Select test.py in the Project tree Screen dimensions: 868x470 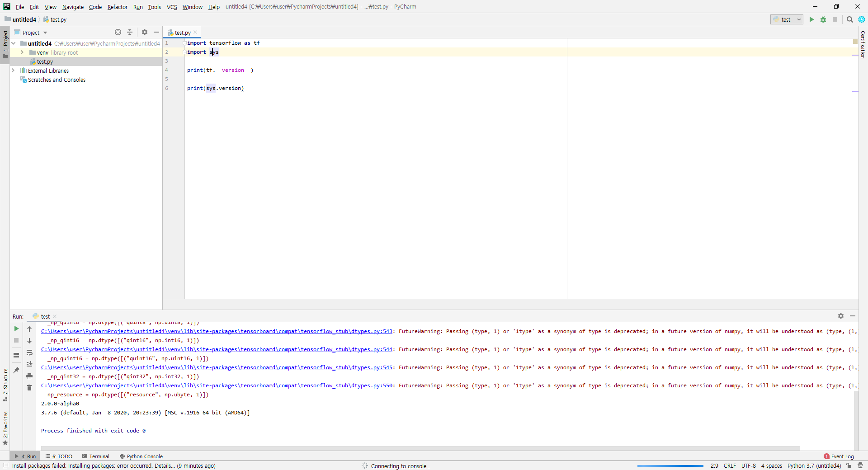point(45,61)
